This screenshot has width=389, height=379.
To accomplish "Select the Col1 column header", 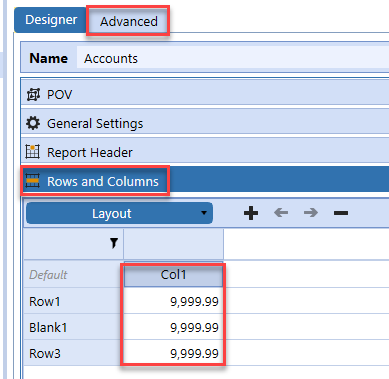I will [173, 275].
